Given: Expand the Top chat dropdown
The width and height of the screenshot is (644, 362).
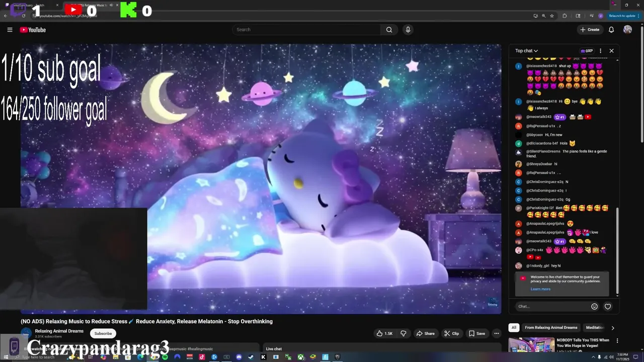Looking at the screenshot, I should coord(526,51).
